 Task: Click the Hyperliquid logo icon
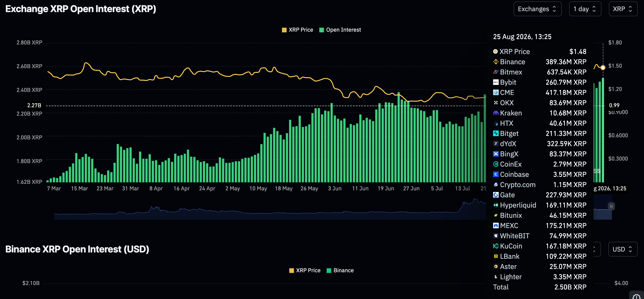tap(495, 205)
